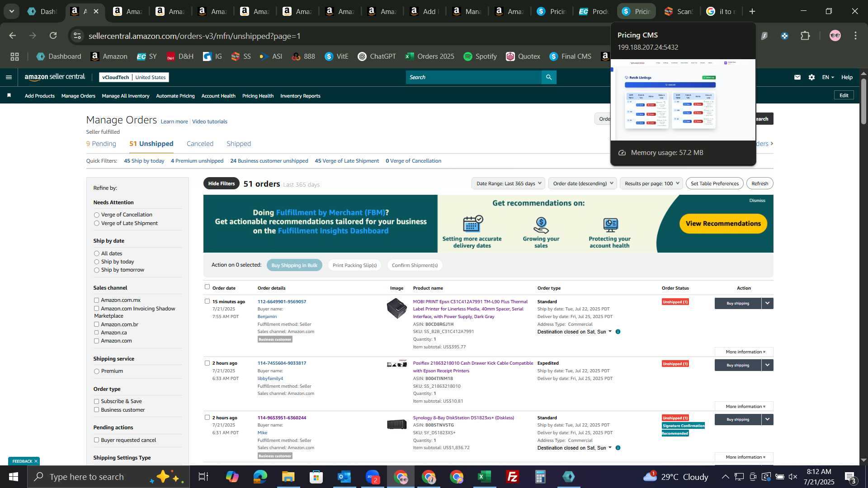
Task: Open the tab search dropdown arrow in Chrome
Action: pos(11,11)
